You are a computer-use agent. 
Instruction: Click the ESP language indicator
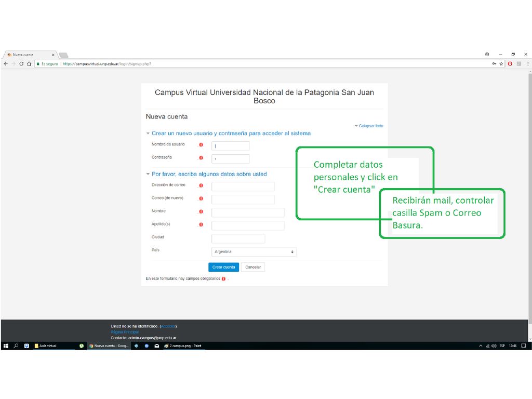[x=502, y=346]
